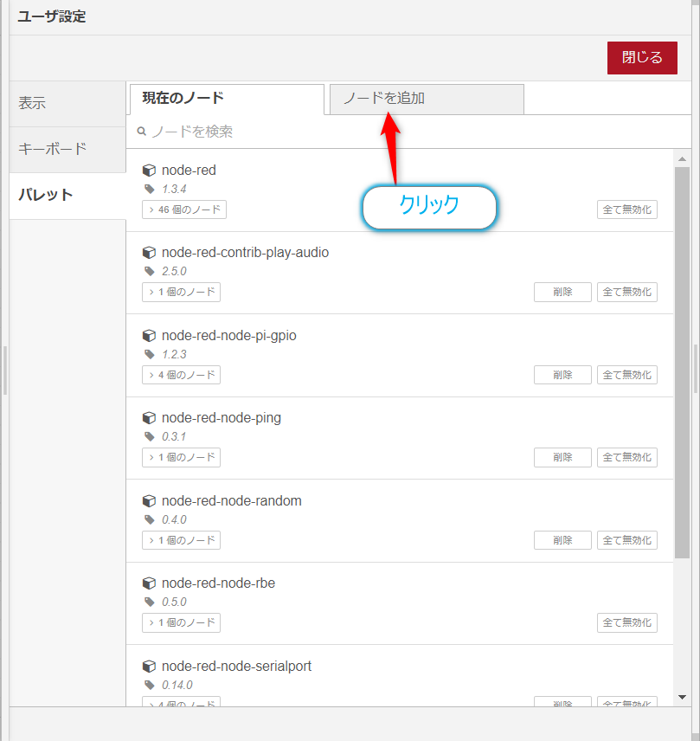Click the version tag icon beside 0.5.0

tap(150, 602)
